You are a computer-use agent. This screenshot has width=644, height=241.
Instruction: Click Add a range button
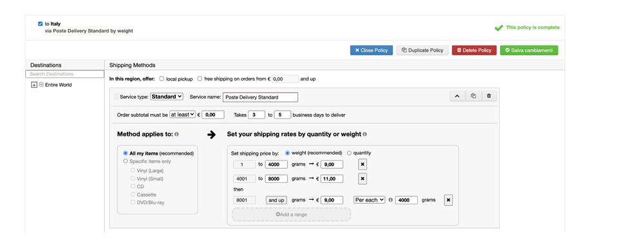coord(292,215)
